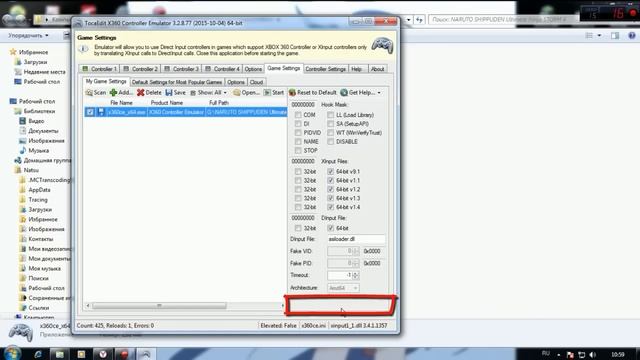
Task: Open the About tab
Action: [x=377, y=69]
